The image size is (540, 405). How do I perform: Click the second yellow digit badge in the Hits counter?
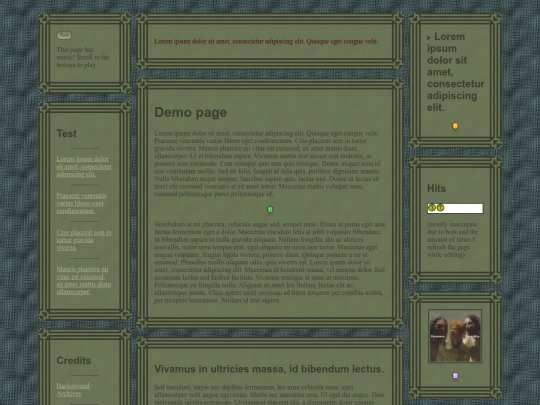coord(440,208)
